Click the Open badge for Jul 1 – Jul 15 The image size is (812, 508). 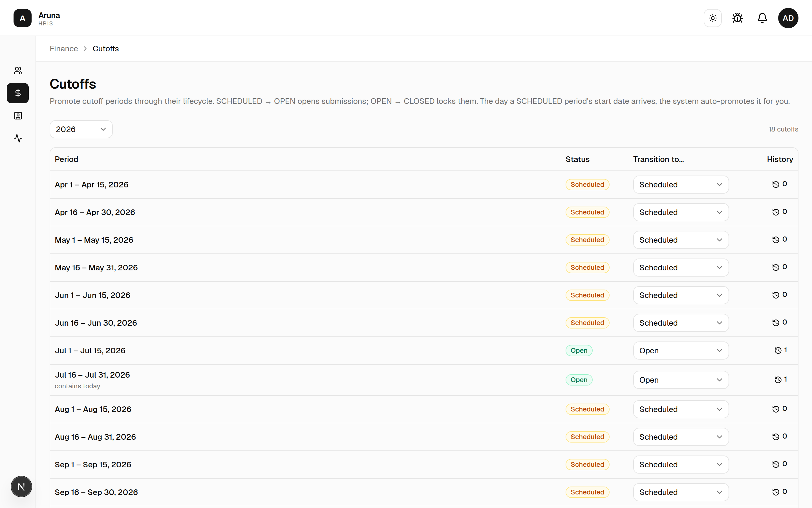tap(579, 351)
